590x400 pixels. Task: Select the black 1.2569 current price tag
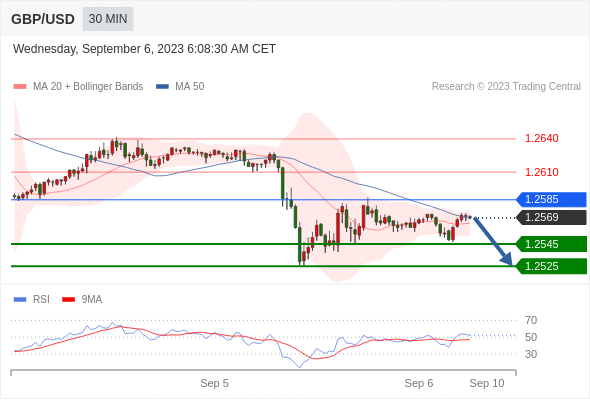pyautogui.click(x=551, y=217)
